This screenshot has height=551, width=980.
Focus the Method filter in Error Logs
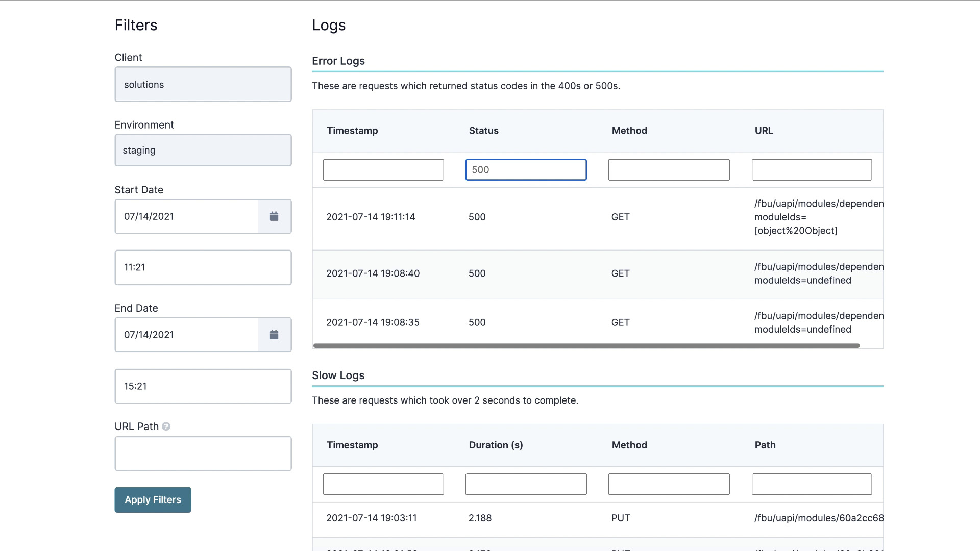tap(669, 169)
